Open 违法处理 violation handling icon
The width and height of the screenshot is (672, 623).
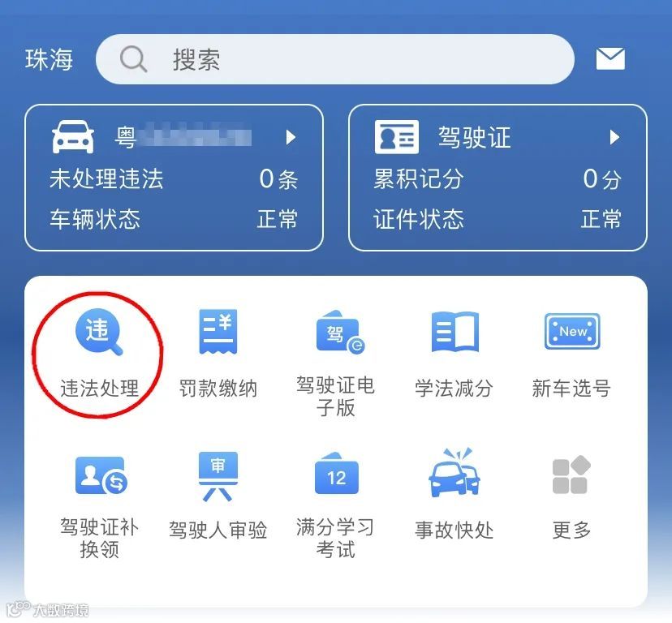pos(98,332)
